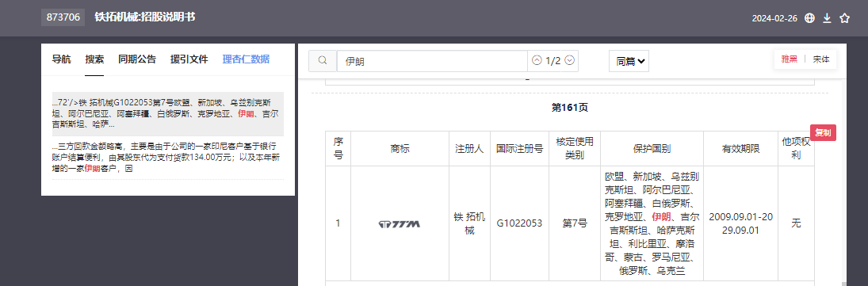Click the search field containing 伊朗

point(432,61)
